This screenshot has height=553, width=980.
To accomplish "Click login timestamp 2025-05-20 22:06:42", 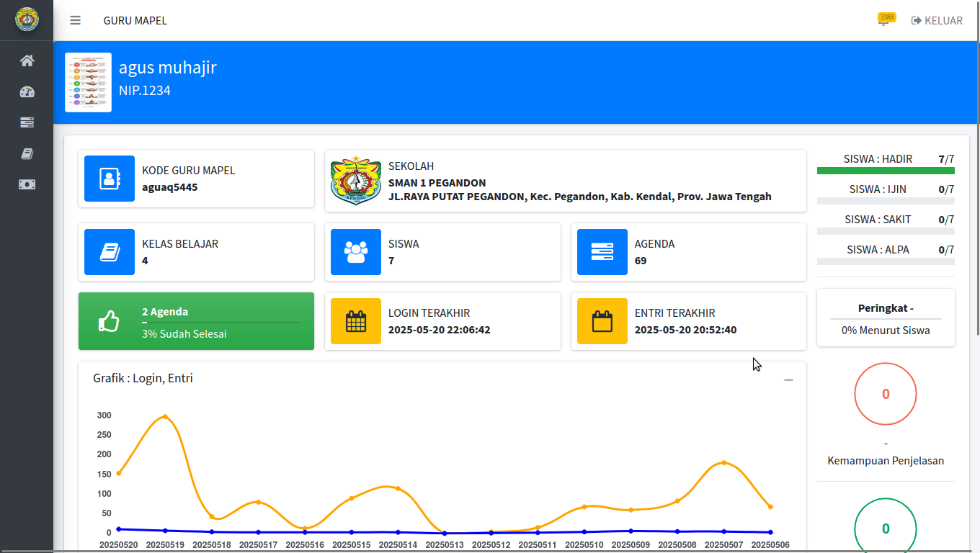I will point(440,330).
